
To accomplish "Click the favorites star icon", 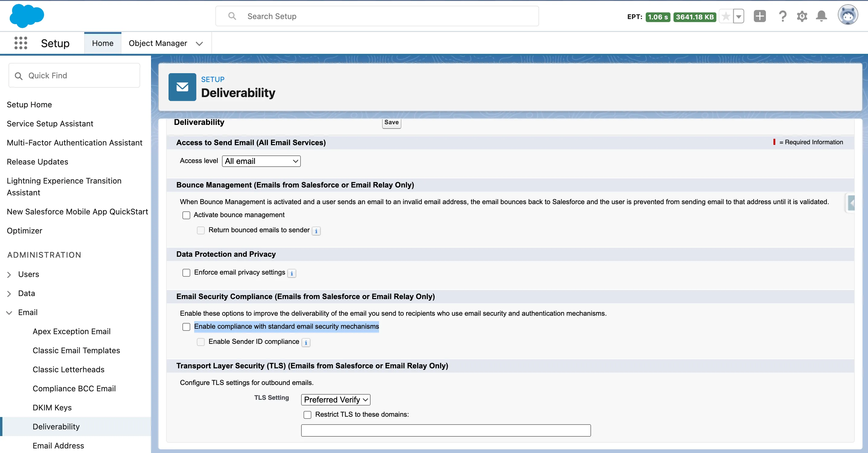I will (726, 16).
